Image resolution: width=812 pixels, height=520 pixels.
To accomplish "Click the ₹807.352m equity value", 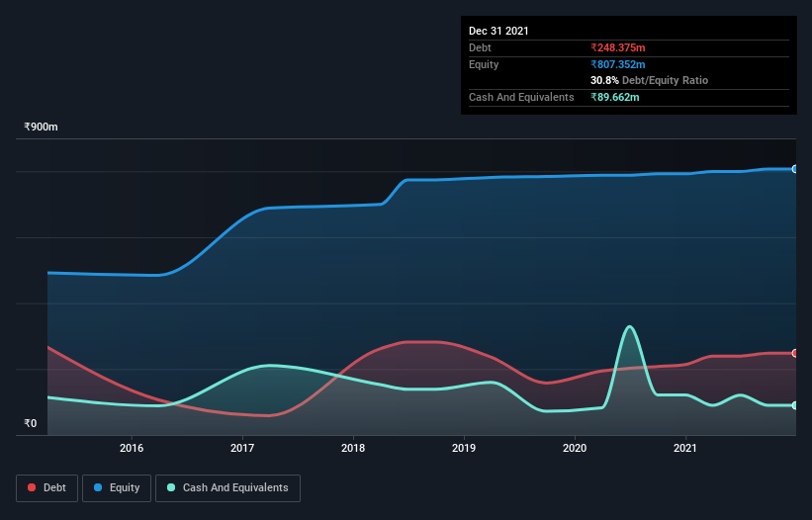I will (x=618, y=64).
